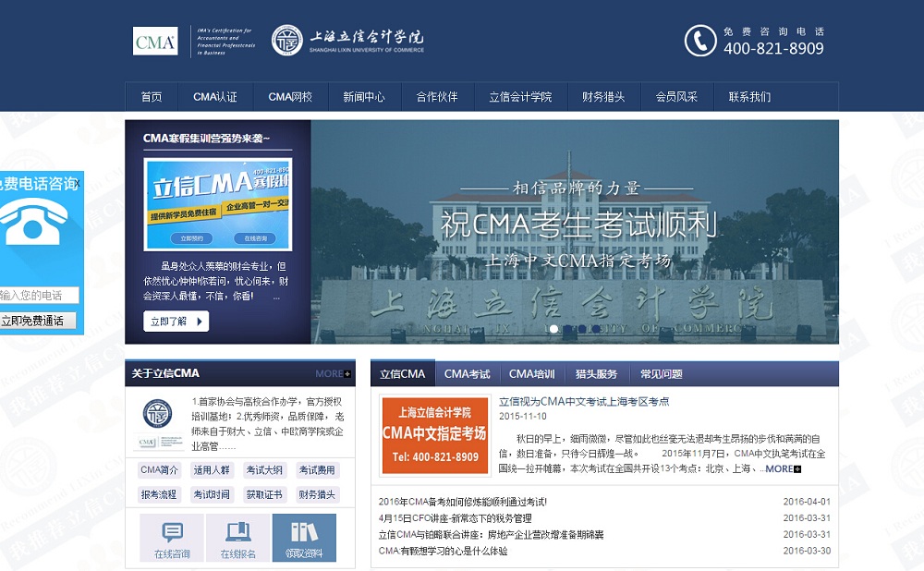Open 联系我们 navigation item
924x571 pixels.
749,97
